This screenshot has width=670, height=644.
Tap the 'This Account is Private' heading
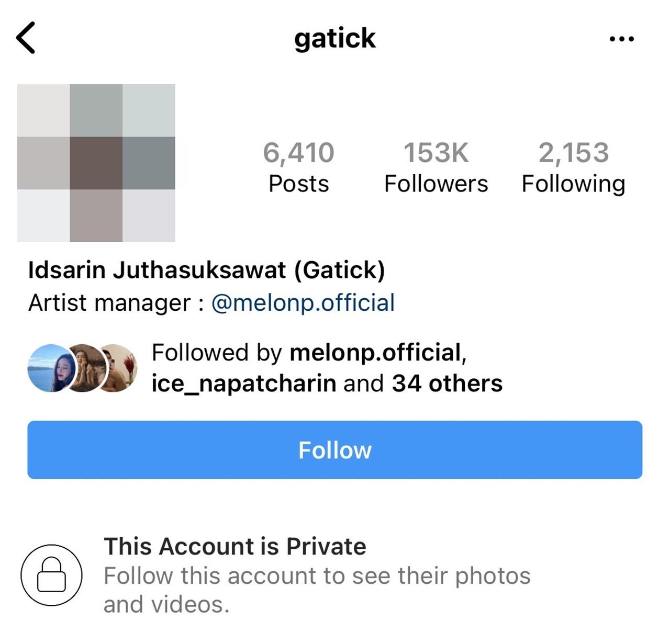tap(235, 546)
